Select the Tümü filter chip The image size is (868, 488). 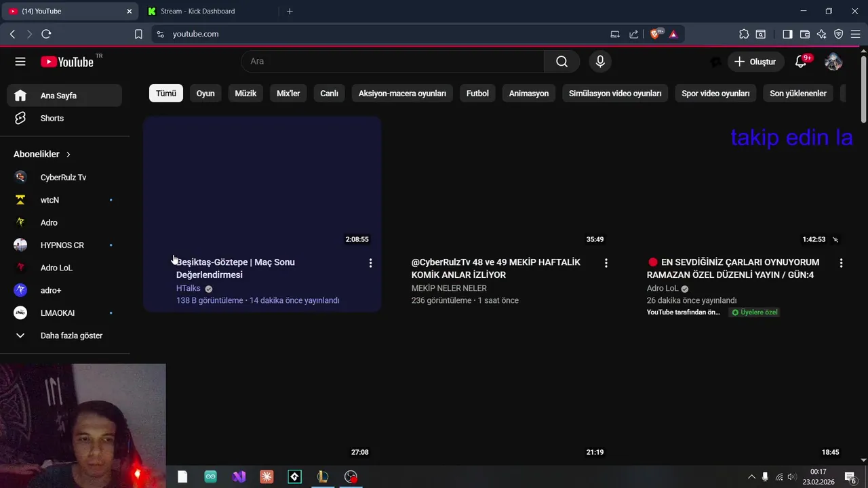pos(166,94)
